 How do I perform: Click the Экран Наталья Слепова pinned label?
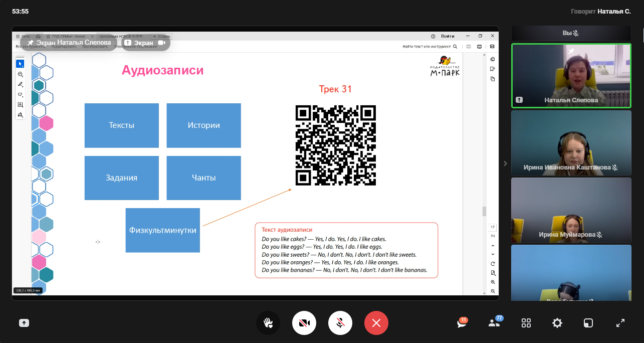coord(69,43)
